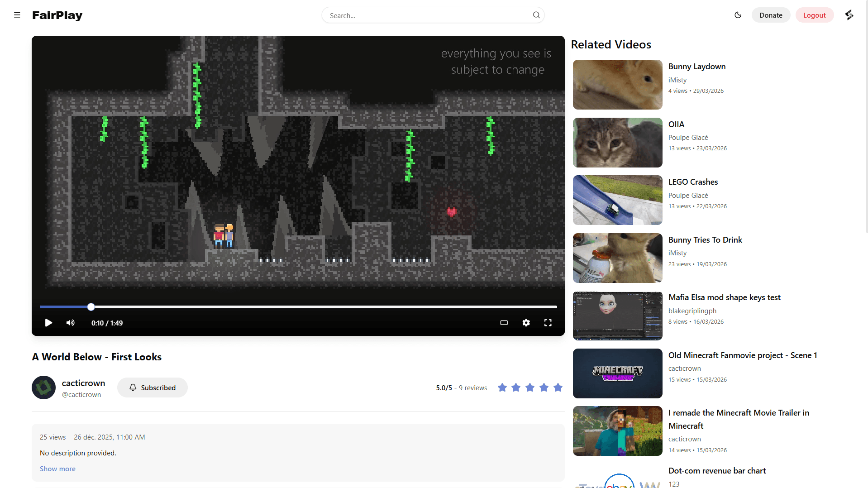Screen dimensions: 868x488
Task: Mute the video volume
Action: 71,323
